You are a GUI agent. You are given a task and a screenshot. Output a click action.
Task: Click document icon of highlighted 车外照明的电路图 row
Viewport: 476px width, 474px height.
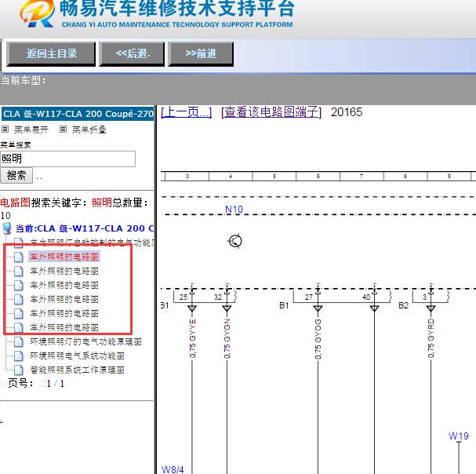pos(18,257)
